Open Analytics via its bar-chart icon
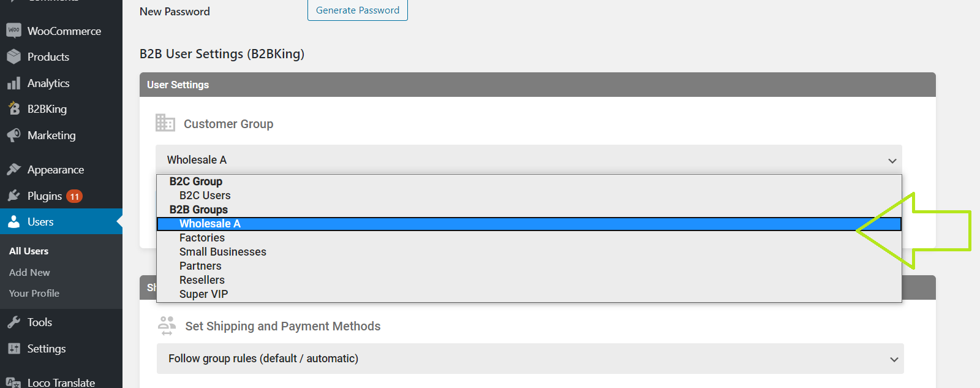Image resolution: width=980 pixels, height=388 pixels. click(13, 83)
